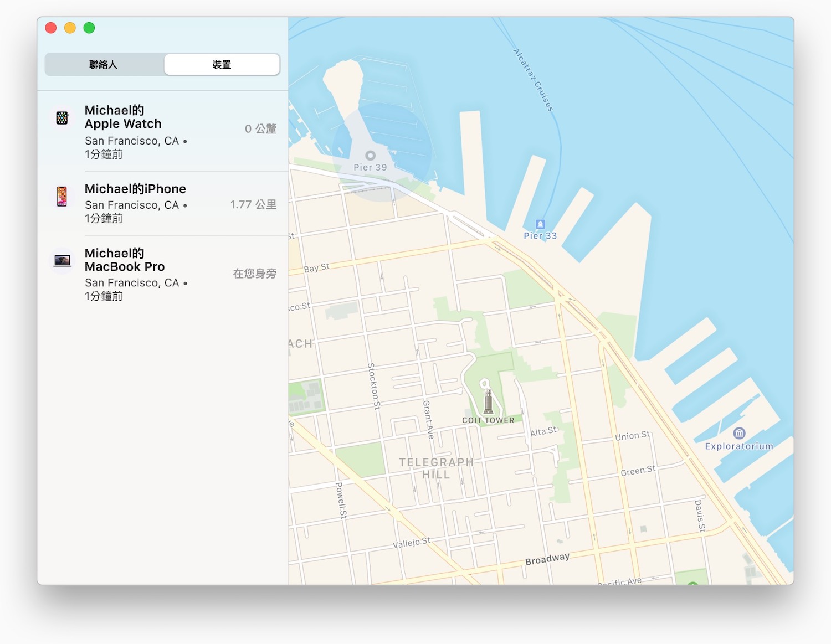
Task: Click the Green St street label
Action: pyautogui.click(x=638, y=471)
